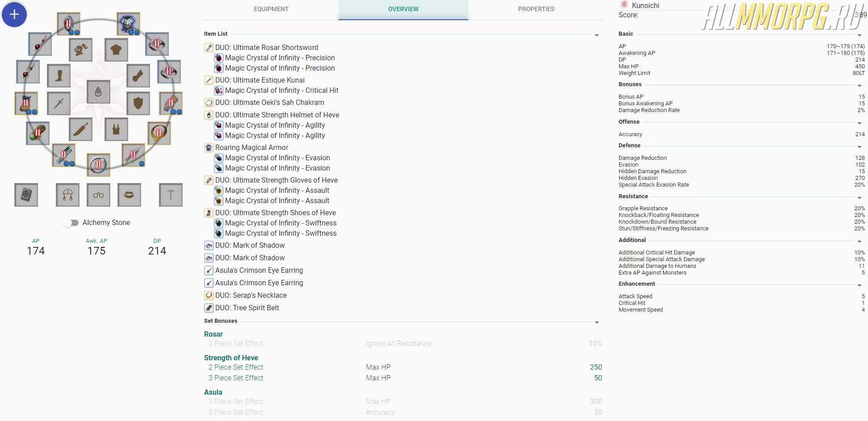Open the equipped shoes slot with crystals

point(26,104)
